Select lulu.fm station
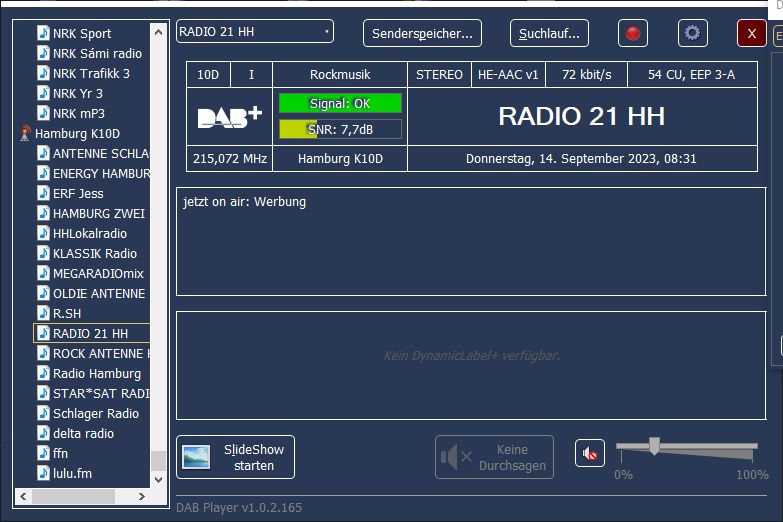The height and width of the screenshot is (522, 783). (x=72, y=473)
